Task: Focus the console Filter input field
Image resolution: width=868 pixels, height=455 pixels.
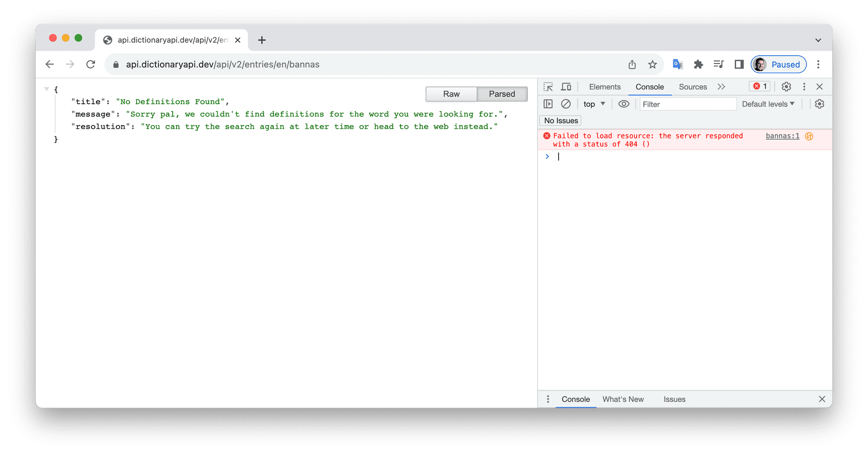Action: [688, 104]
